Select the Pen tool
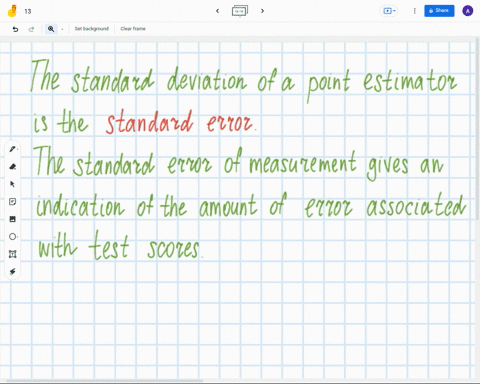 tap(13, 149)
